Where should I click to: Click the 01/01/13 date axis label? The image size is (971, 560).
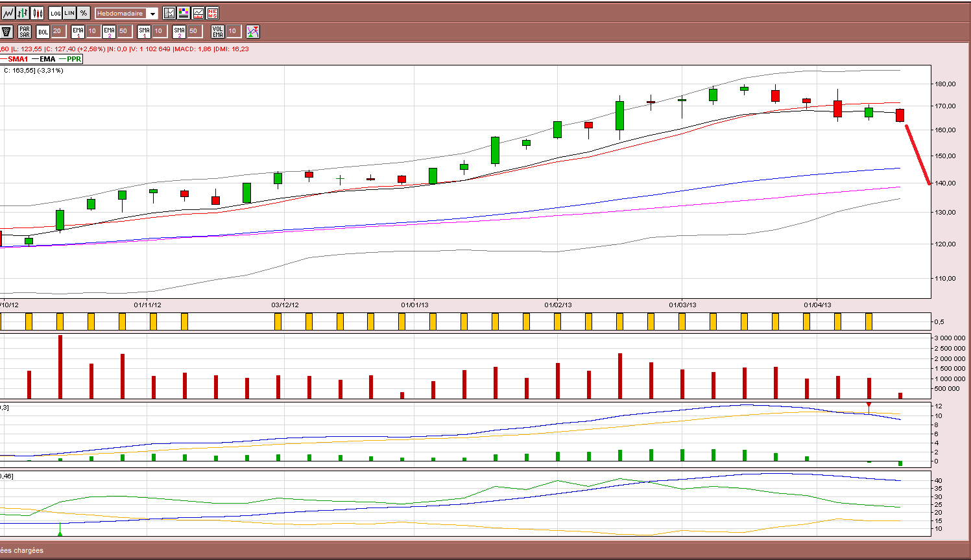click(414, 305)
